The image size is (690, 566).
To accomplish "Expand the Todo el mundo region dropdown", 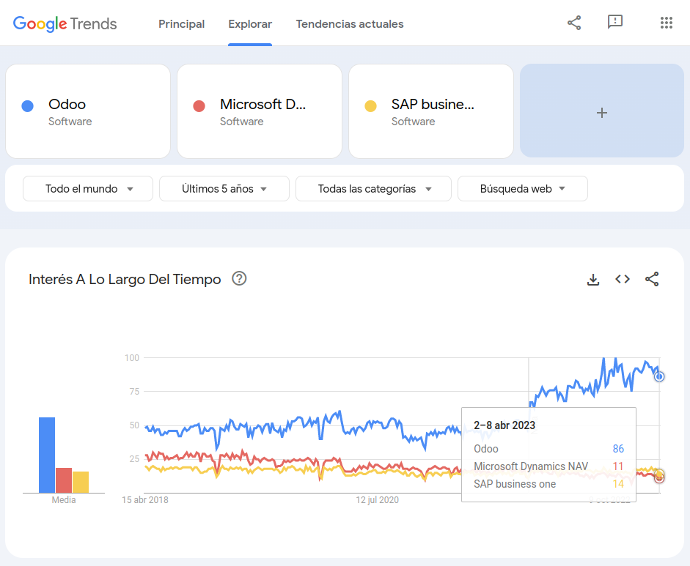I will tap(88, 189).
